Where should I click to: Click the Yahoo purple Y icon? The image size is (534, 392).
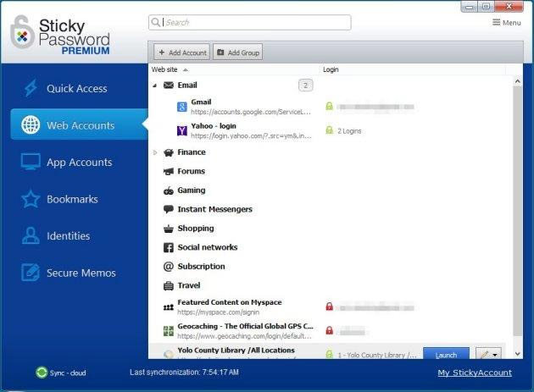point(182,130)
